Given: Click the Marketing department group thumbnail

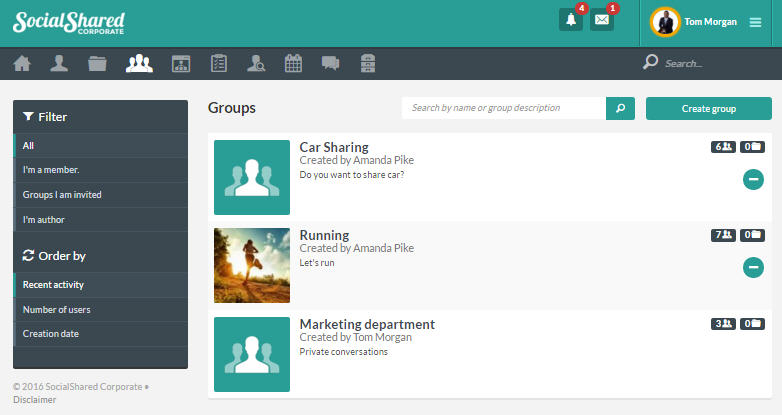Looking at the screenshot, I should coord(252,354).
